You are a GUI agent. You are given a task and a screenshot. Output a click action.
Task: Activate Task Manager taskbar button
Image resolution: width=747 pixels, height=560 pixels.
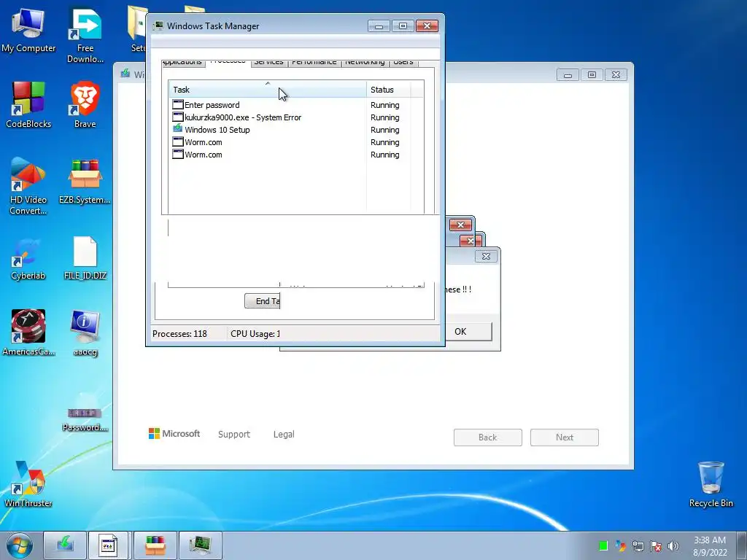click(x=201, y=545)
